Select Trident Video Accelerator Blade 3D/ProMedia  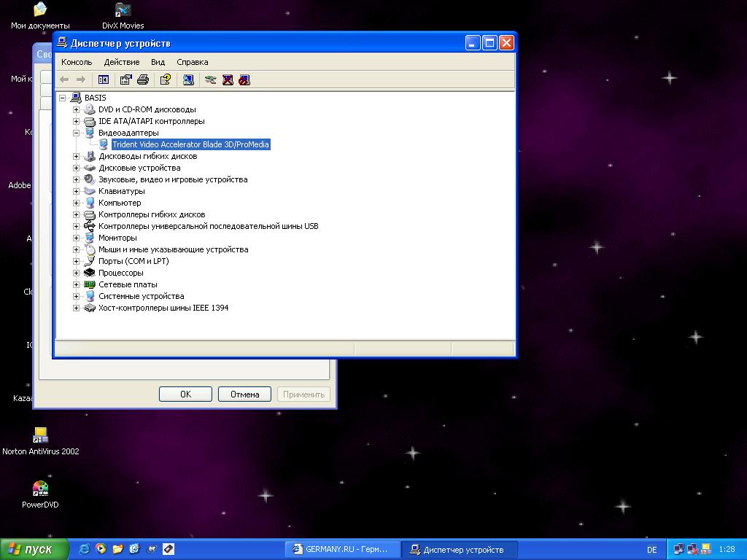pos(190,144)
